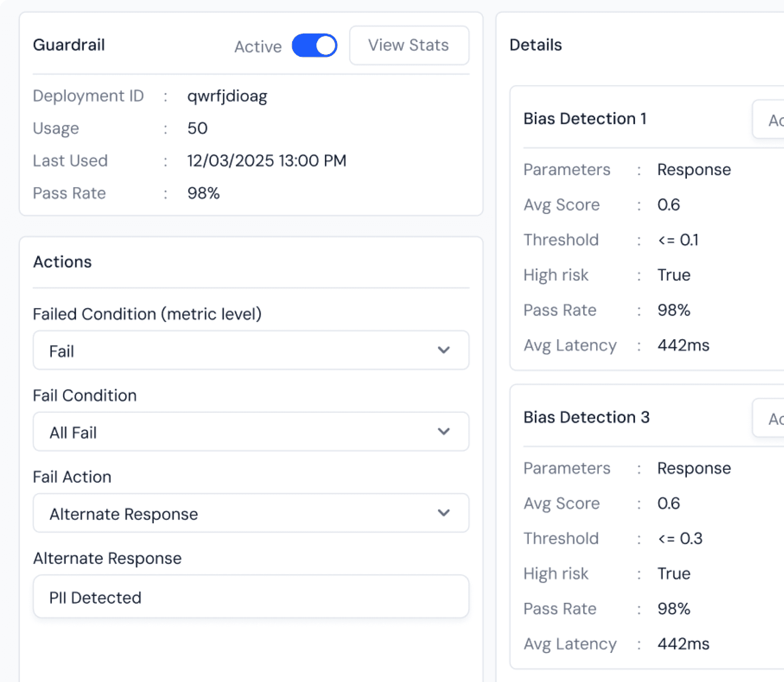The width and height of the screenshot is (784, 682).
Task: Click the Alternate Response input field
Action: coord(251,597)
